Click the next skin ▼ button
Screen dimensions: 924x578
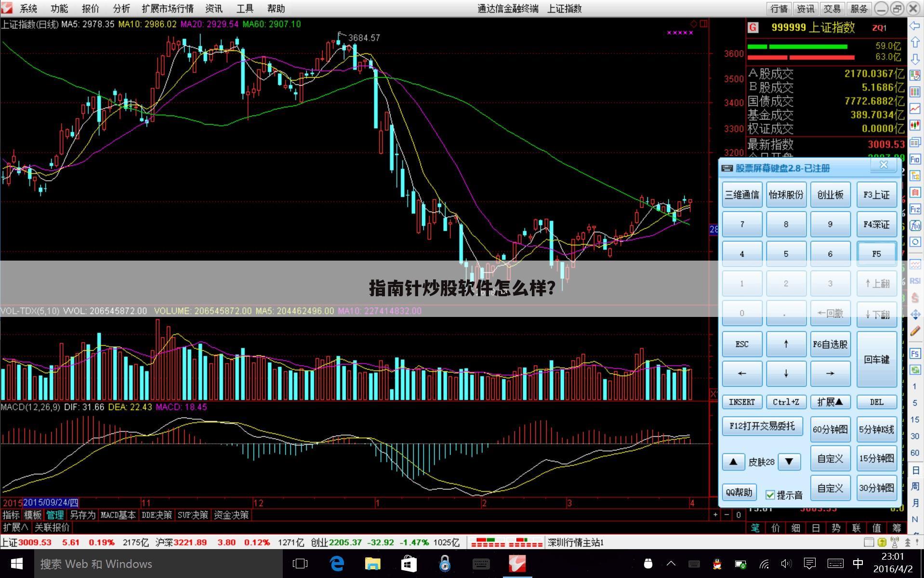coord(789,461)
